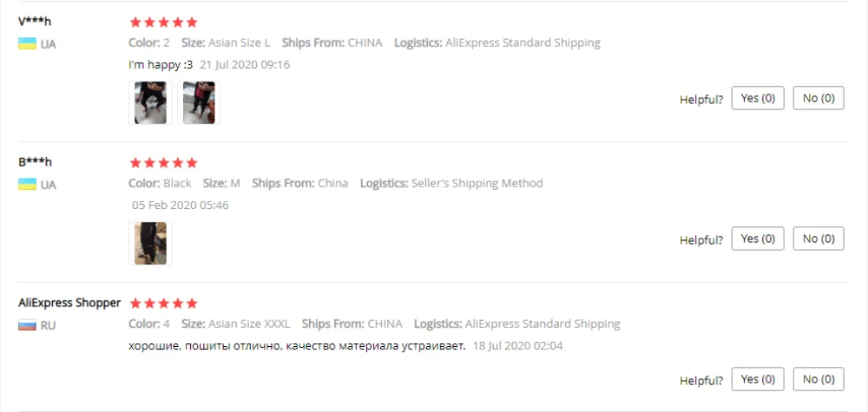This screenshot has height=412, width=868.
Task: Click first photo thumbnail in V***h's review
Action: pos(150,102)
